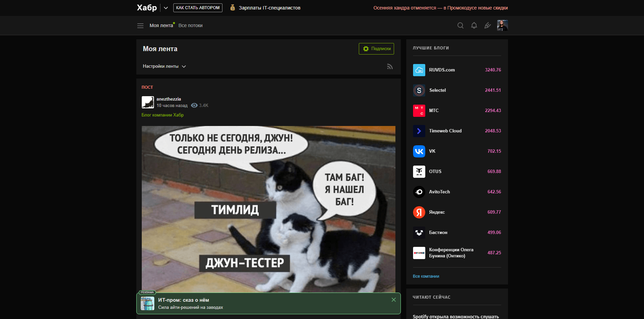Open the search magnifier icon
This screenshot has height=319, width=644.
point(460,25)
